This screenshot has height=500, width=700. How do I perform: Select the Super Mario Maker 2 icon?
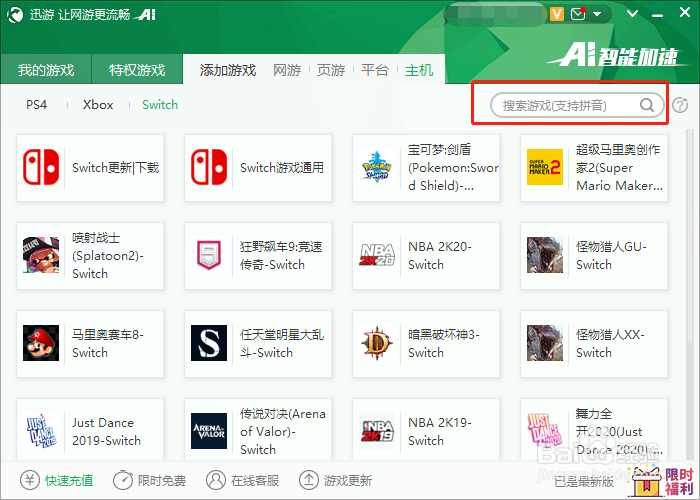click(x=545, y=167)
